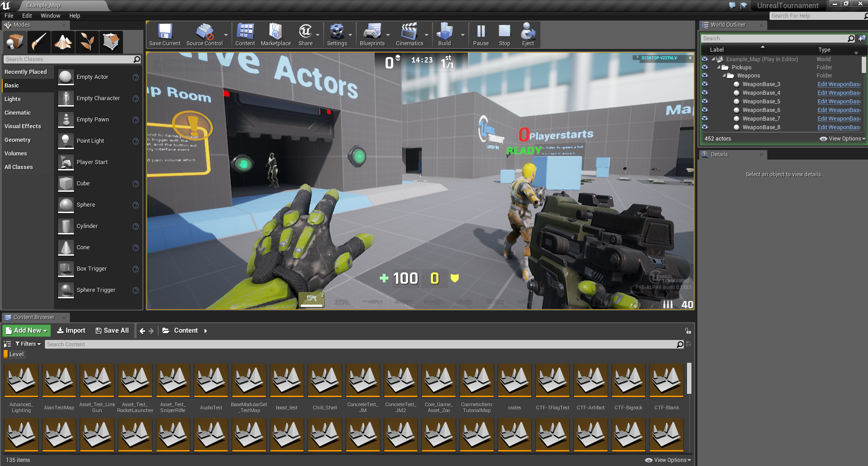868x466 pixels.
Task: Click the Share toolbar icon
Action: point(305,35)
